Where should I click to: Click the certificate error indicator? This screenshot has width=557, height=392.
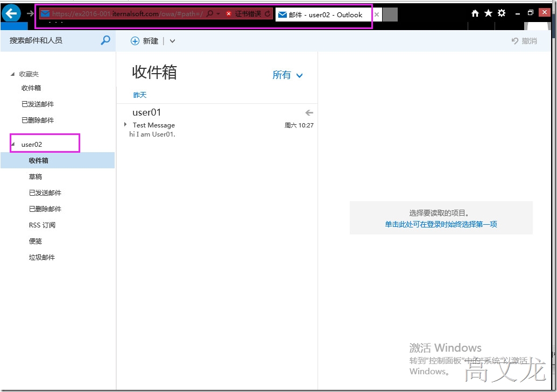(x=244, y=14)
